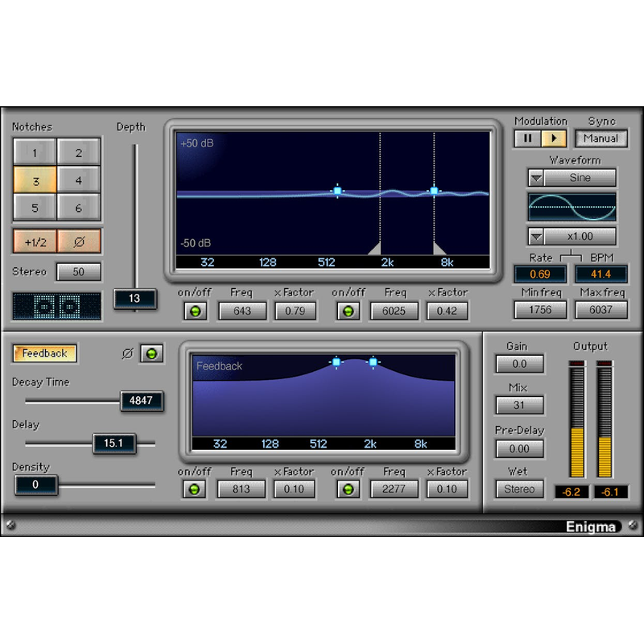Click the Rate value 0.69
644x644 pixels.
[x=540, y=274]
